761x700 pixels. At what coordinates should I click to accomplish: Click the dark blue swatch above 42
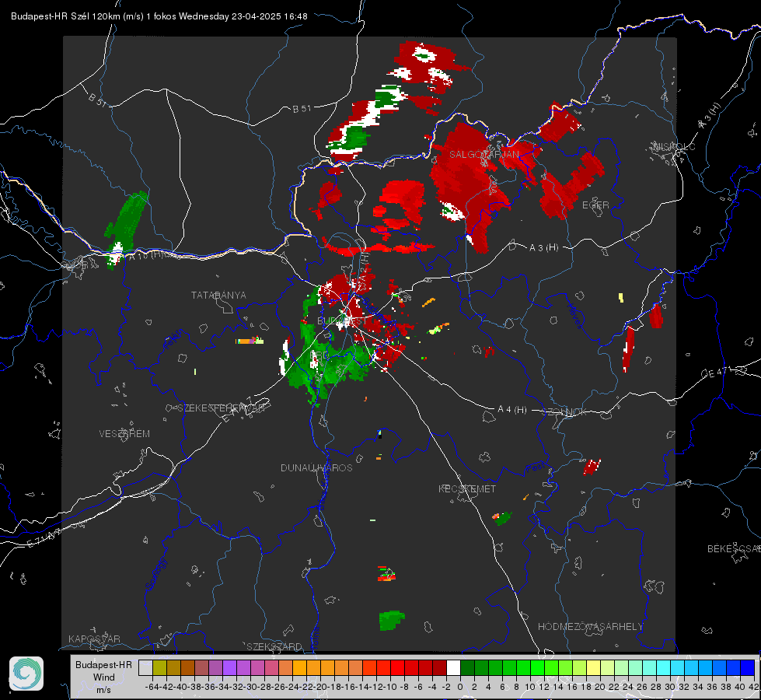pyautogui.click(x=748, y=668)
